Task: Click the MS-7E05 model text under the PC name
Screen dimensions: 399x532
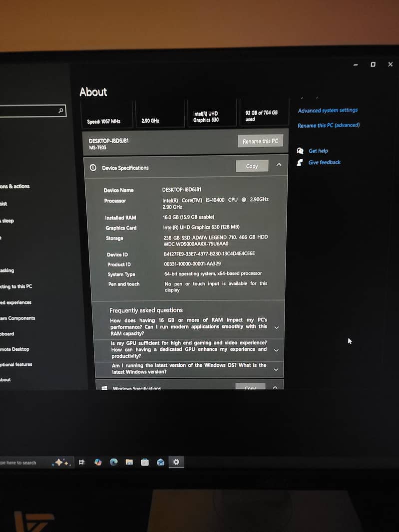Action: 97,148
